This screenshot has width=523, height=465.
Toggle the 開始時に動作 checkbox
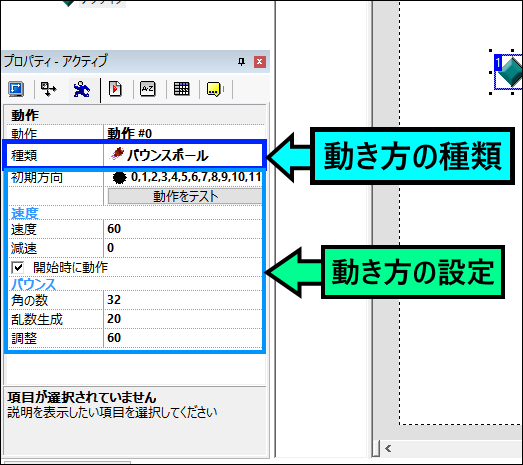coord(18,268)
